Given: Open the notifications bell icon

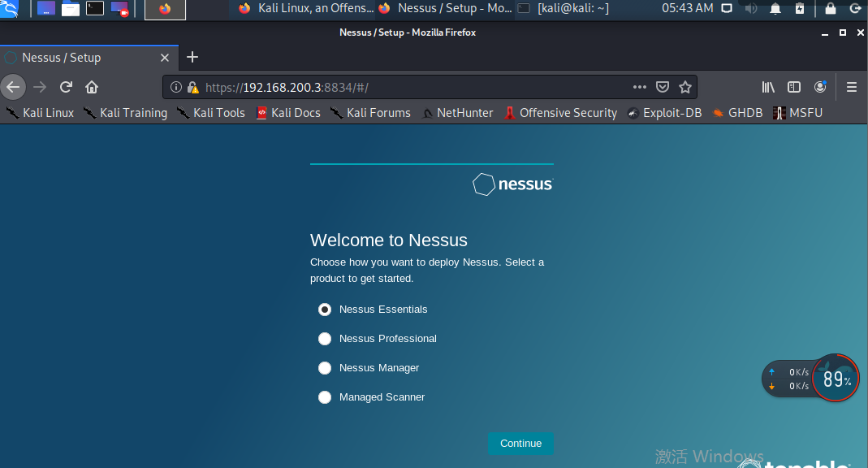Looking at the screenshot, I should tap(775, 8).
